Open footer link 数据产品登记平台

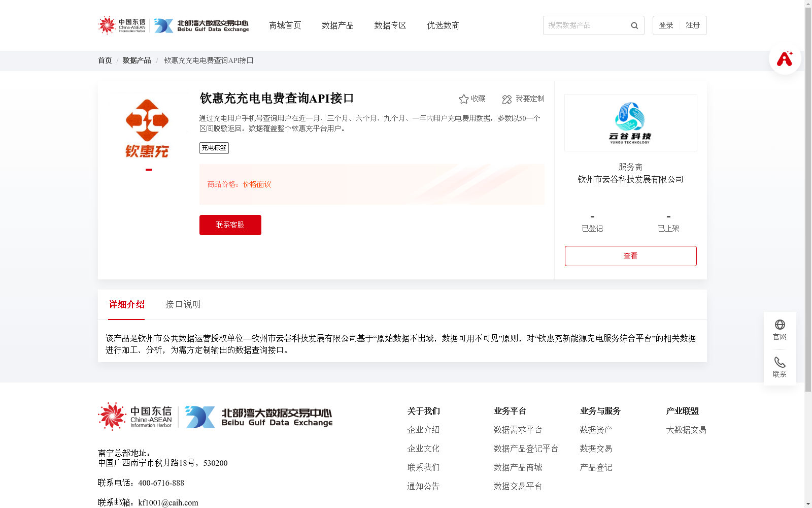tap(526, 449)
